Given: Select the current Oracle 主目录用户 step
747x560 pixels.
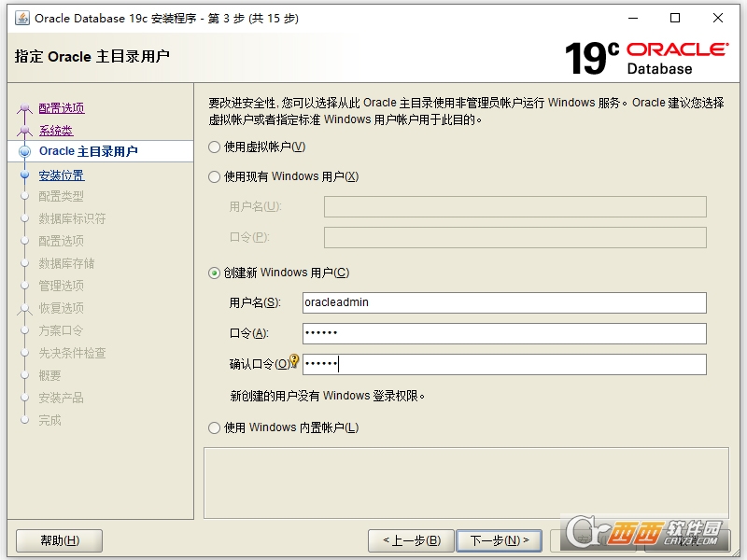Looking at the screenshot, I should (88, 151).
